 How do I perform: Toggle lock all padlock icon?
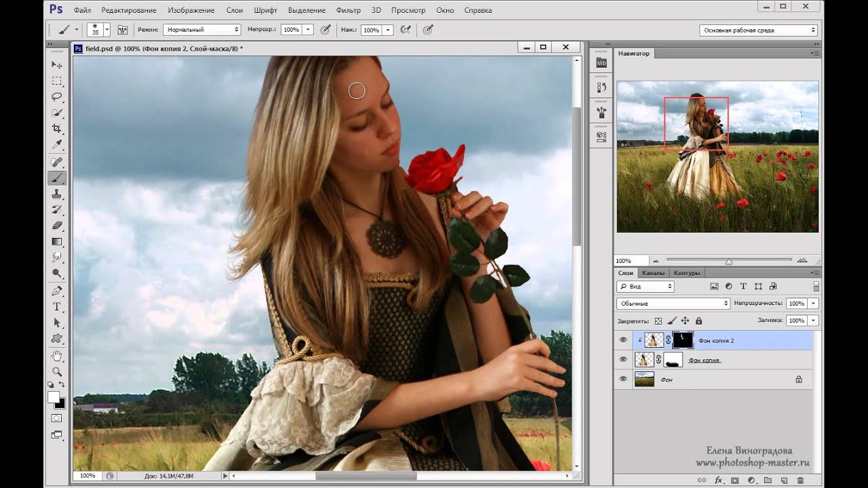pos(698,321)
